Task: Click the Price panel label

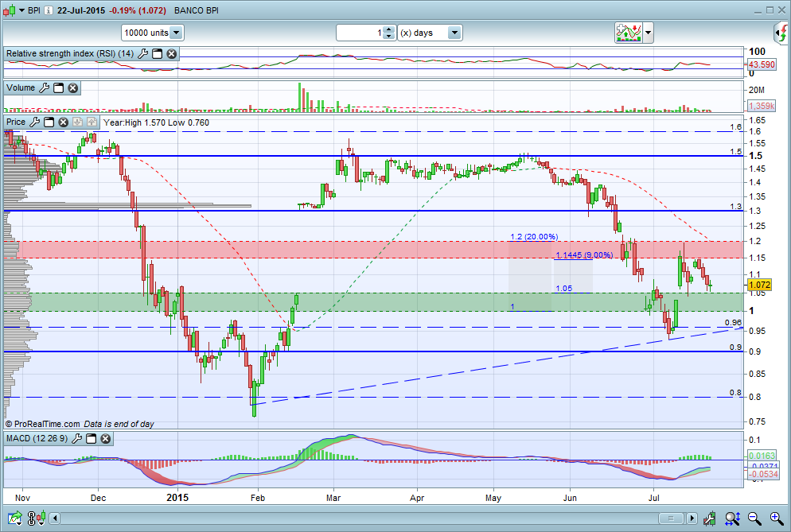Action: 16,122
